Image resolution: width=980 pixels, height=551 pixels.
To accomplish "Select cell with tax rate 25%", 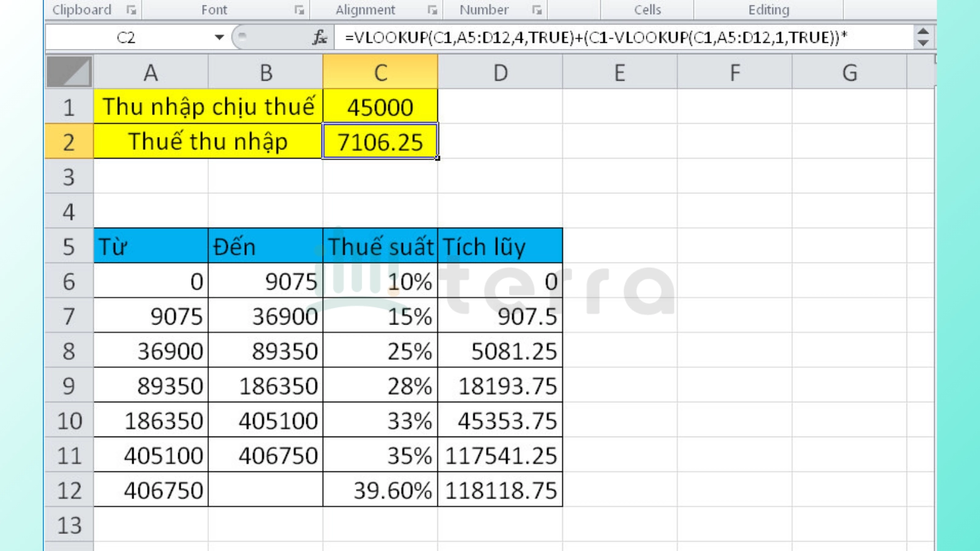I will point(380,351).
